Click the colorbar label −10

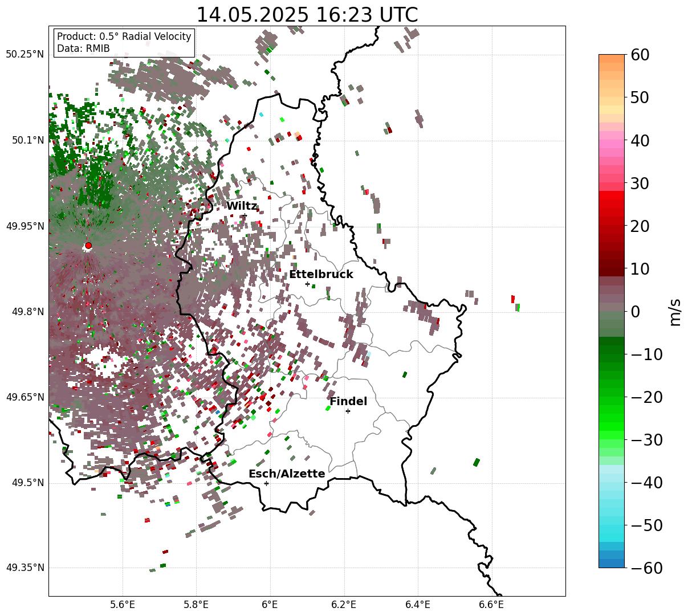646,354
